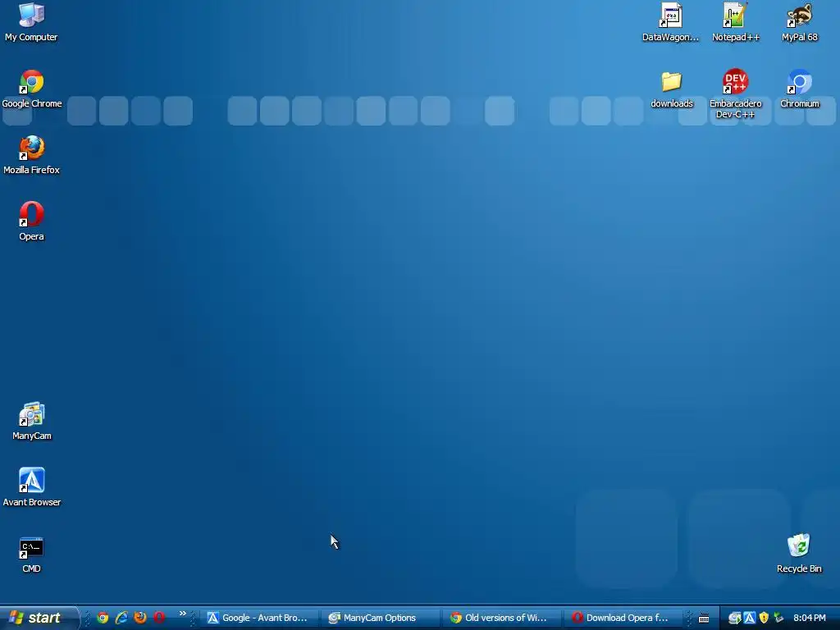840x630 pixels.
Task: Open the Start menu
Action: (38, 618)
